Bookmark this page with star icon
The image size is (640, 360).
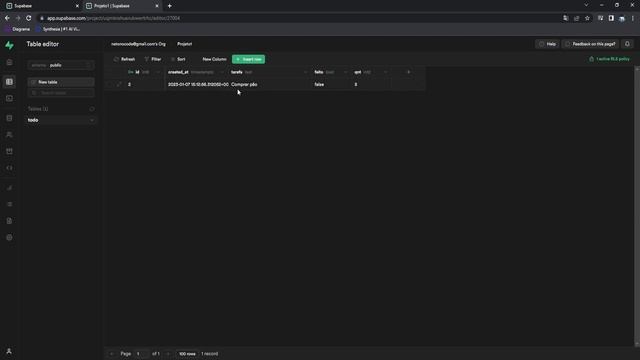click(587, 18)
